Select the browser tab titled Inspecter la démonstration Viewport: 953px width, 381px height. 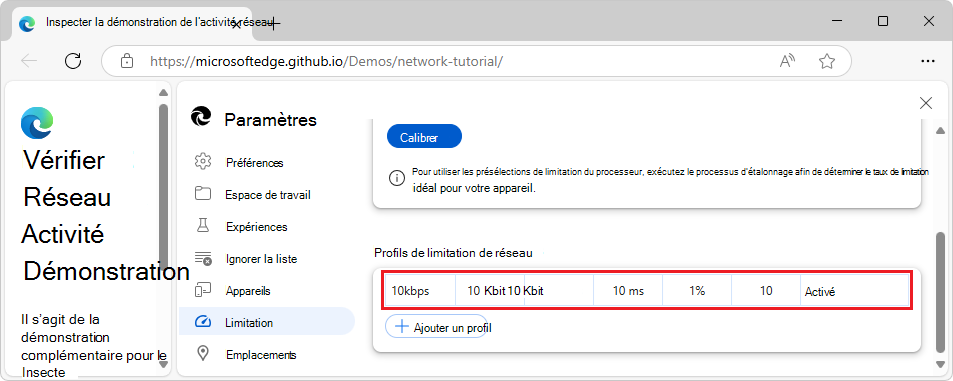point(131,24)
